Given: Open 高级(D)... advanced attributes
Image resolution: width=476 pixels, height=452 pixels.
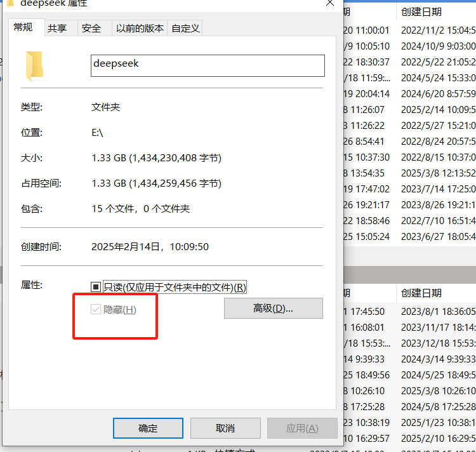Looking at the screenshot, I should (273, 309).
